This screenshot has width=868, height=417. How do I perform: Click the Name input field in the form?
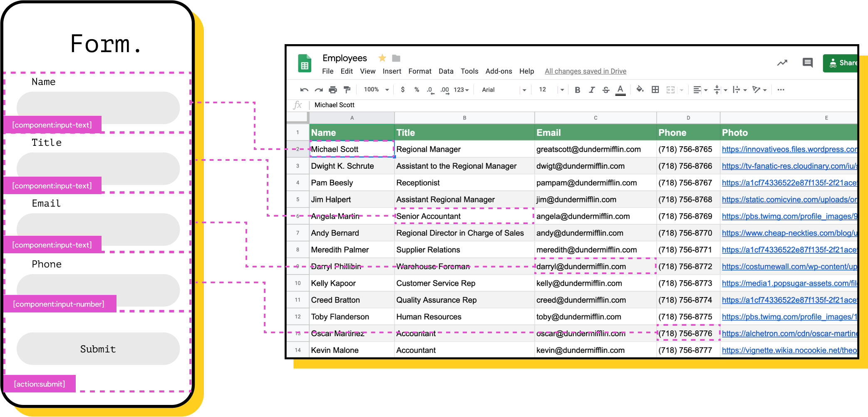tap(98, 108)
